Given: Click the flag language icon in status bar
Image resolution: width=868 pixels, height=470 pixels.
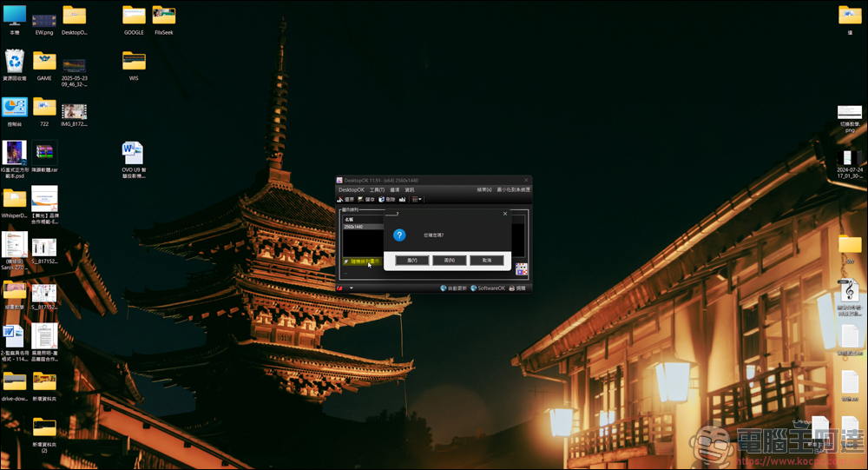Looking at the screenshot, I should 340,288.
